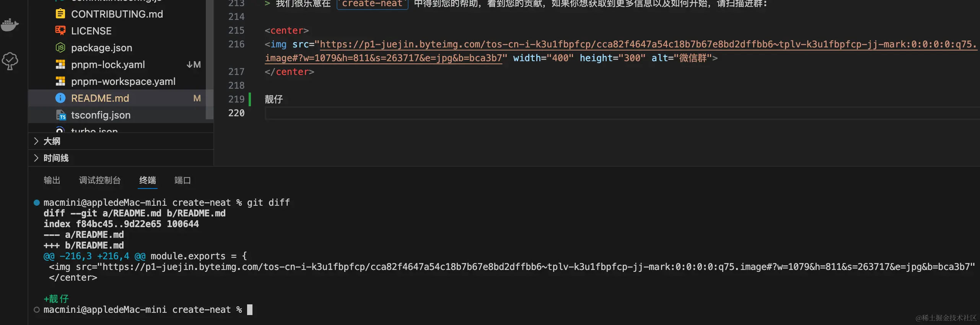Click the tsconfig.json TS icon
The image size is (980, 325).
point(60,115)
